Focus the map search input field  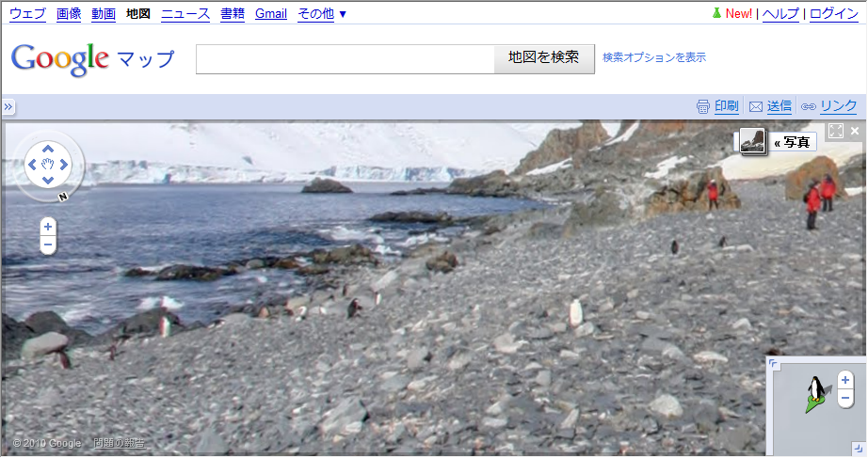[x=345, y=59]
